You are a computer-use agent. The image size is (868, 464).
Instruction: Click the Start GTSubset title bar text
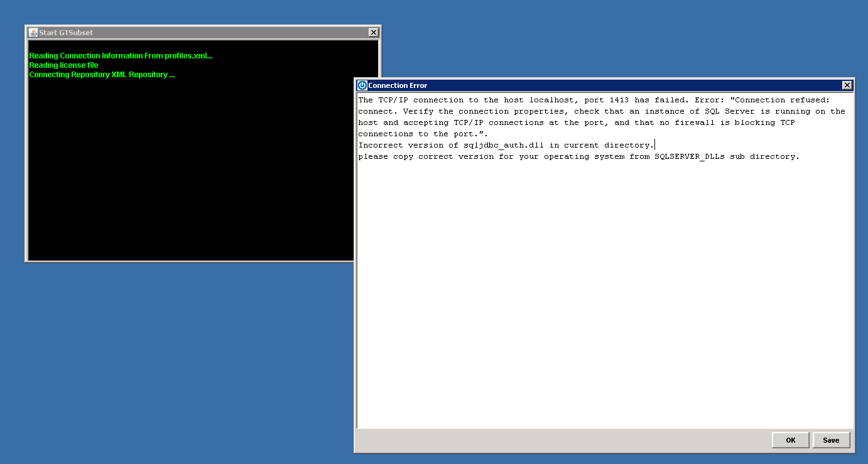(x=66, y=33)
